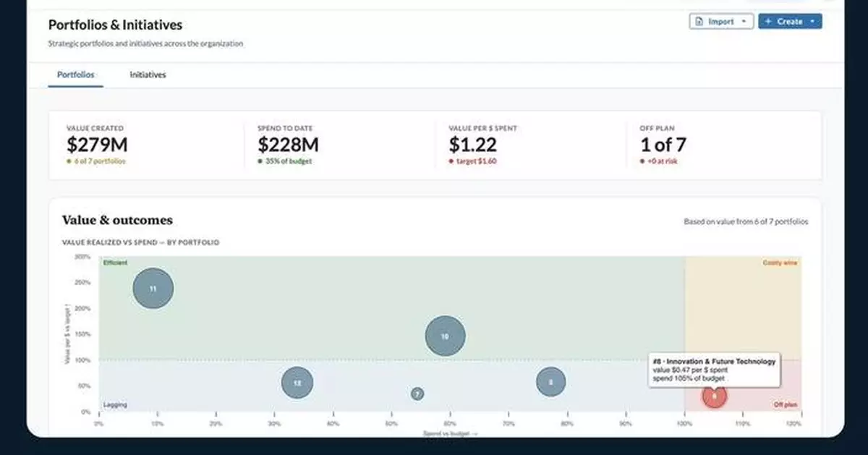This screenshot has height=455, width=868.
Task: Select bubble 11 in the Efficient zone
Action: tap(153, 288)
